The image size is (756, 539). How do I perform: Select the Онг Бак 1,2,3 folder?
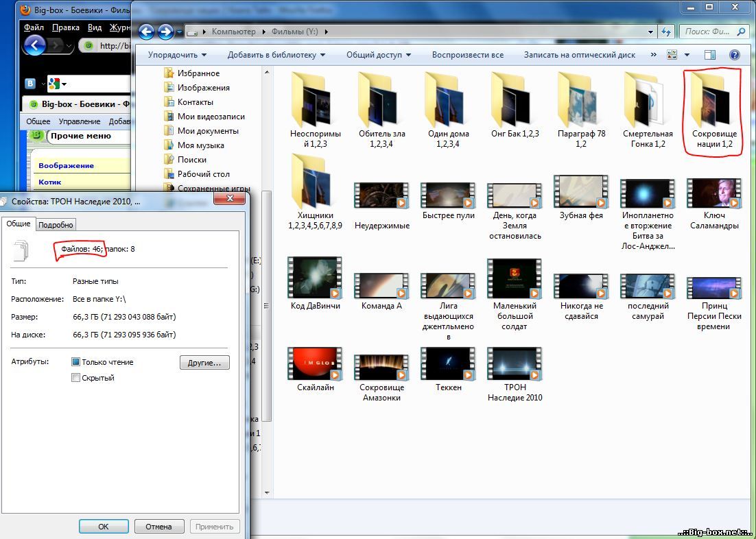[x=515, y=106]
